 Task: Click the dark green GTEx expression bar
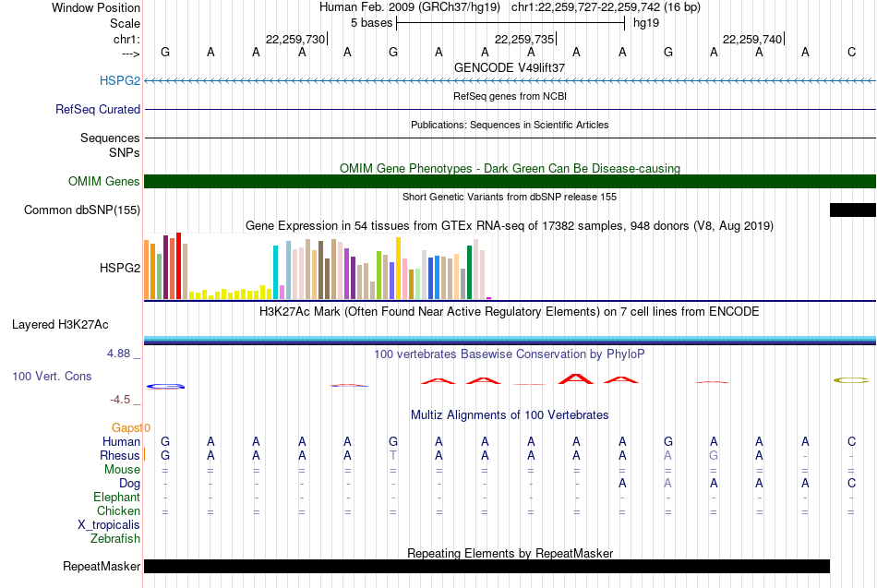[469, 272]
